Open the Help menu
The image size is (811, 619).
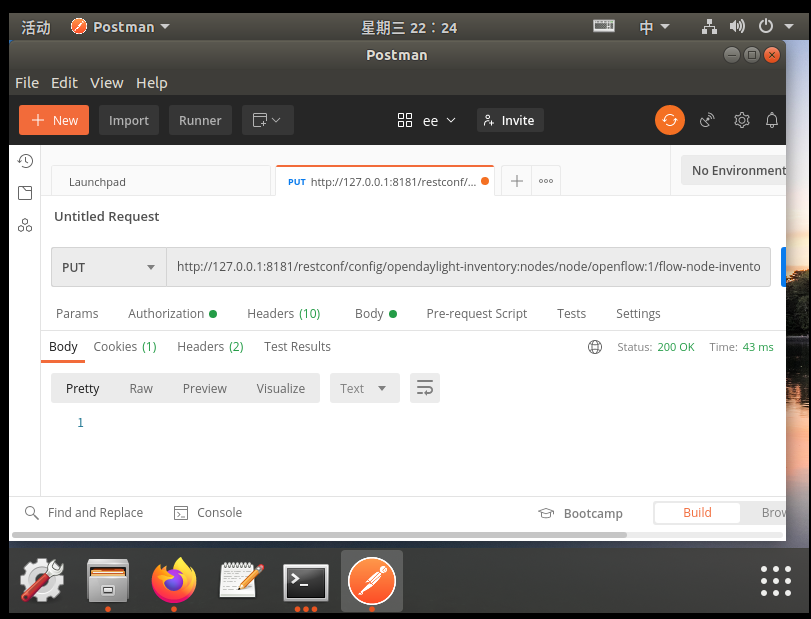click(x=152, y=83)
